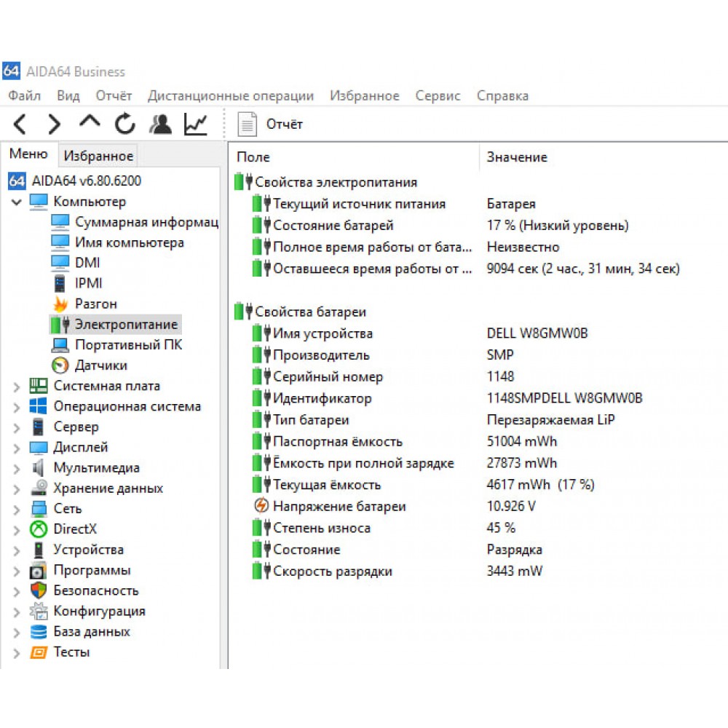Open the user management toolbar icon
The width and height of the screenshot is (728, 728).
pos(160,124)
